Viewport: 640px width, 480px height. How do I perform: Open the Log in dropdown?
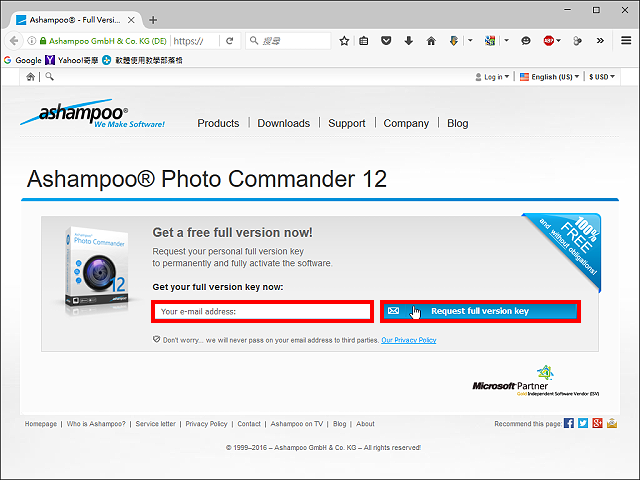pyautogui.click(x=492, y=77)
